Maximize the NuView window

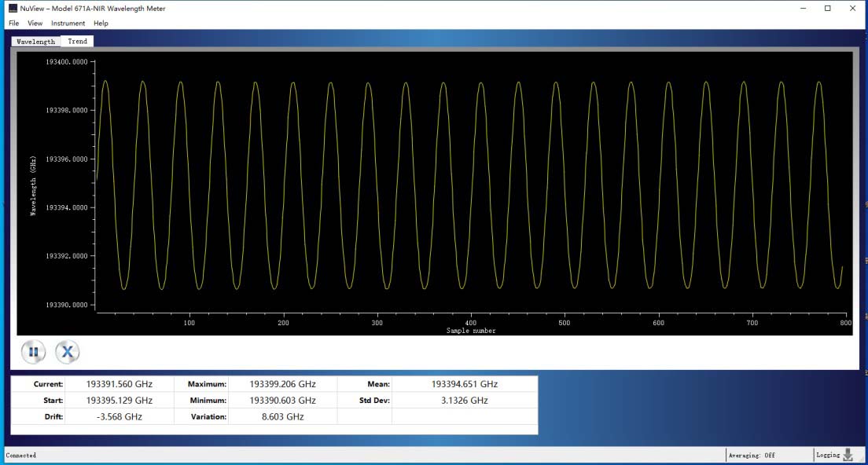click(827, 8)
